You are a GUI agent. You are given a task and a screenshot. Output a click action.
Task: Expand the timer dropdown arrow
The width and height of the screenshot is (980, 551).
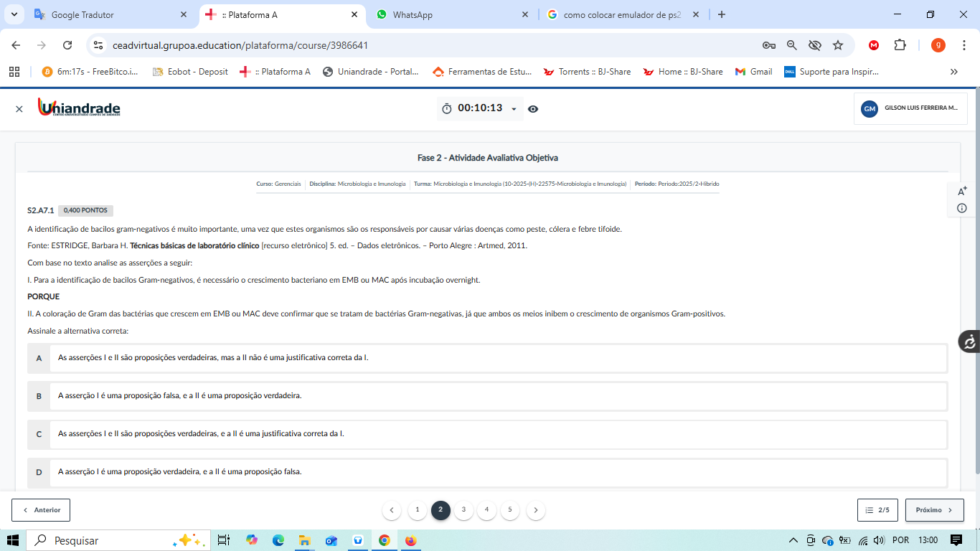coord(514,109)
